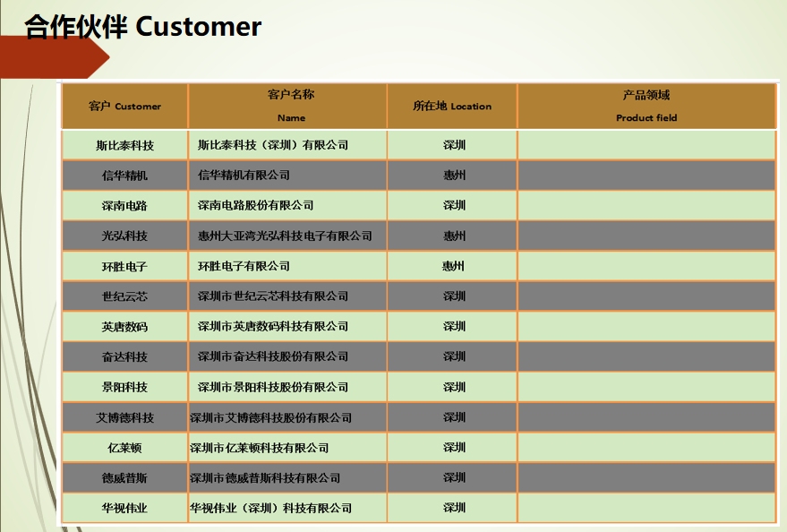Image resolution: width=787 pixels, height=532 pixels.
Task: Click short name cell 奋达科技
Action: pyautogui.click(x=125, y=356)
